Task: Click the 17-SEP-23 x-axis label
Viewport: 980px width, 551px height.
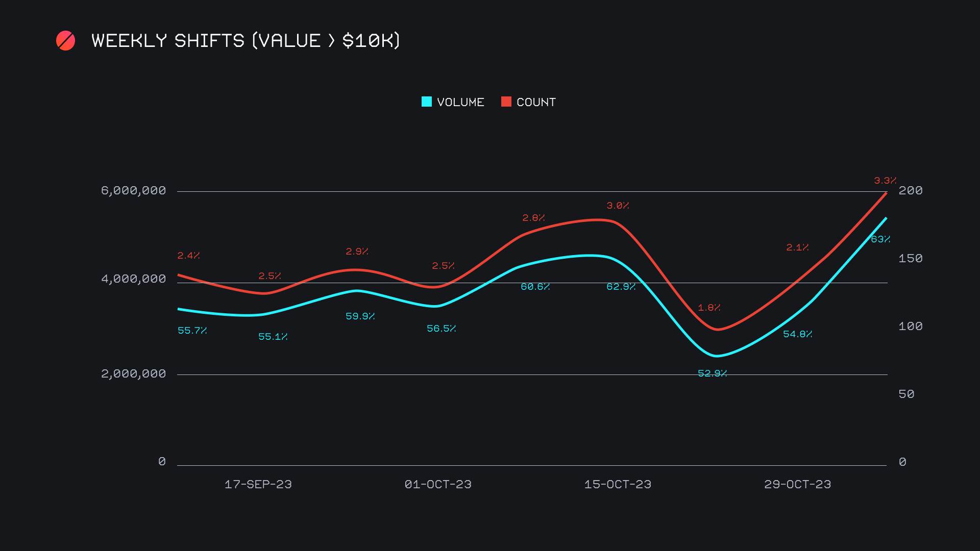Action: [x=258, y=485]
